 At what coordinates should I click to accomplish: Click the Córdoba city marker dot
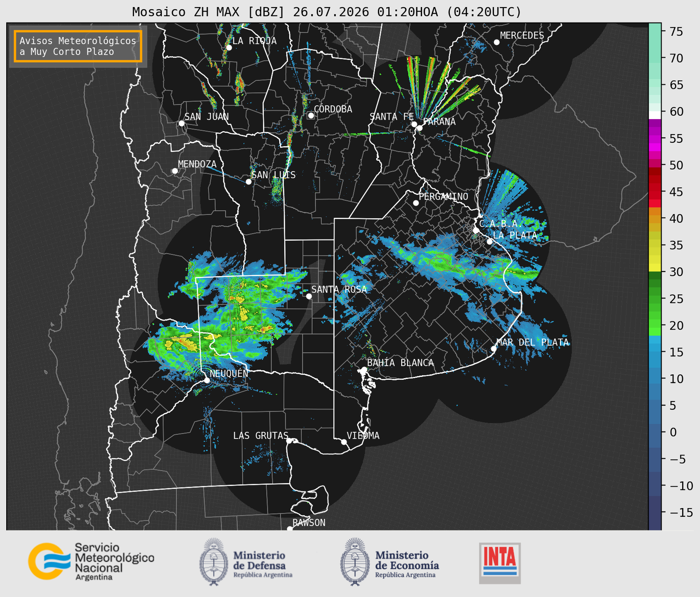(x=311, y=115)
